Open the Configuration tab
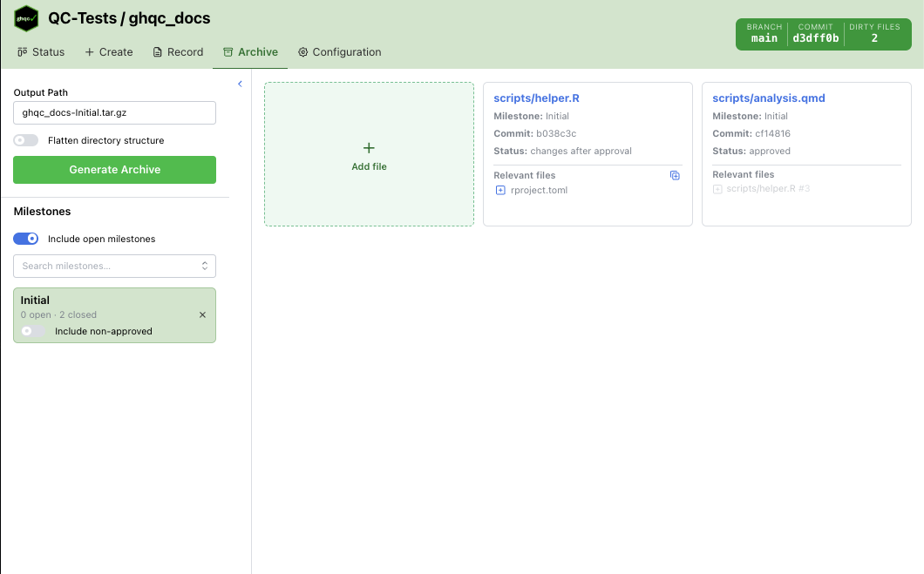This screenshot has width=924, height=574. (x=339, y=52)
